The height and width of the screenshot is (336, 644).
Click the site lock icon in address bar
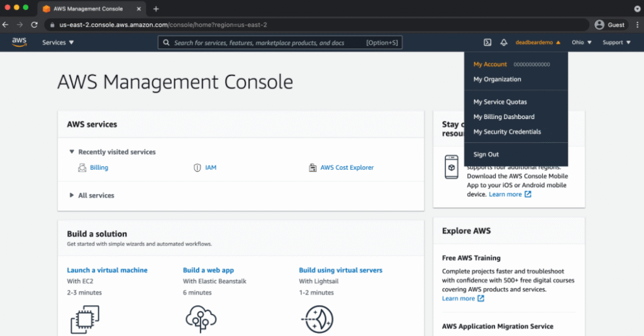pyautogui.click(x=52, y=25)
